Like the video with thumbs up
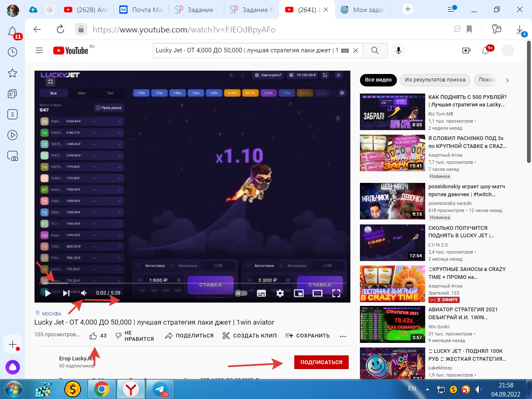The image size is (532, 399). 93,336
